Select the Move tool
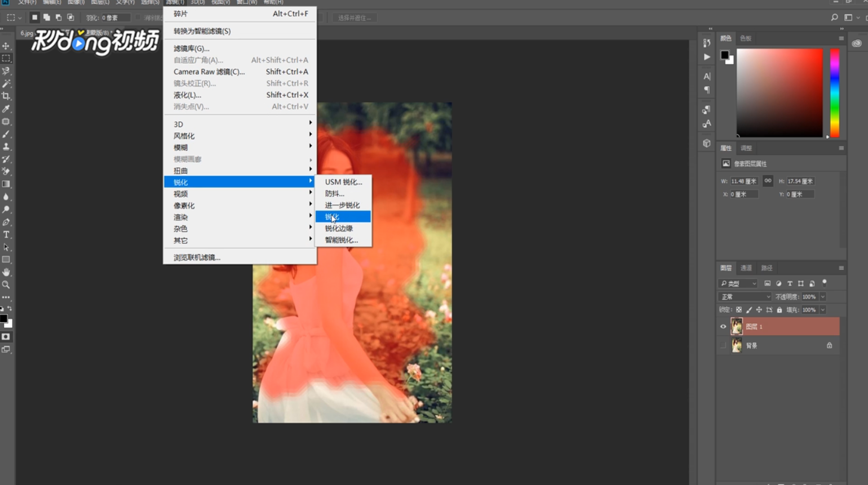The image size is (868, 485). pyautogui.click(x=6, y=46)
